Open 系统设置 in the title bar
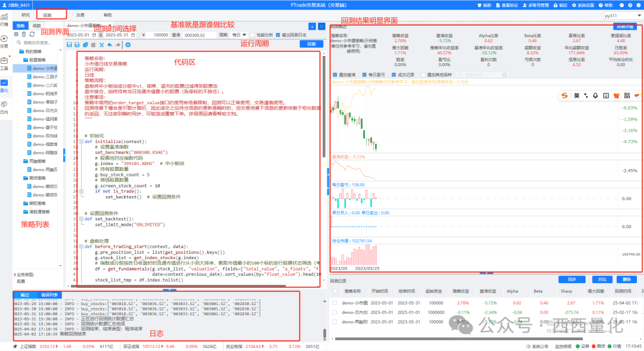 tap(583, 5)
